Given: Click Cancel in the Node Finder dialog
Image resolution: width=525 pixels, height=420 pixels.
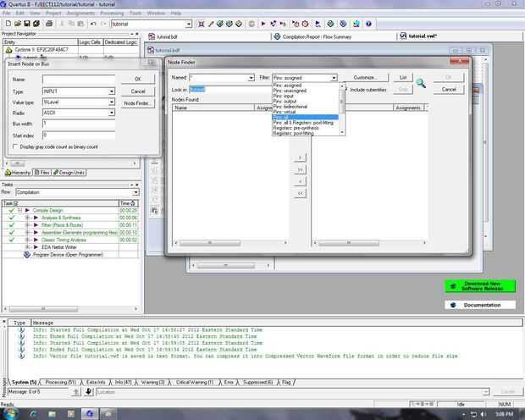Looking at the screenshot, I should [x=449, y=90].
